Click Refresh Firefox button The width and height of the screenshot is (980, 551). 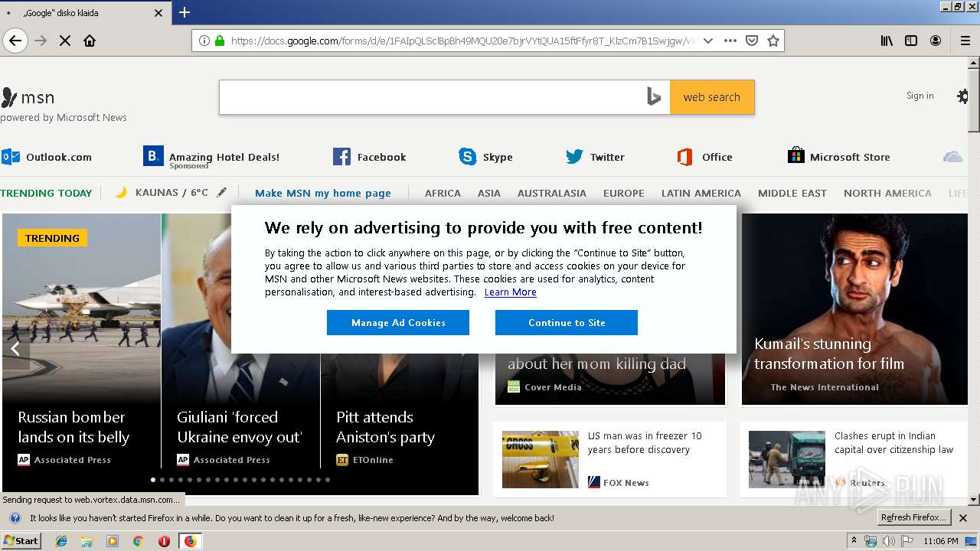913,517
